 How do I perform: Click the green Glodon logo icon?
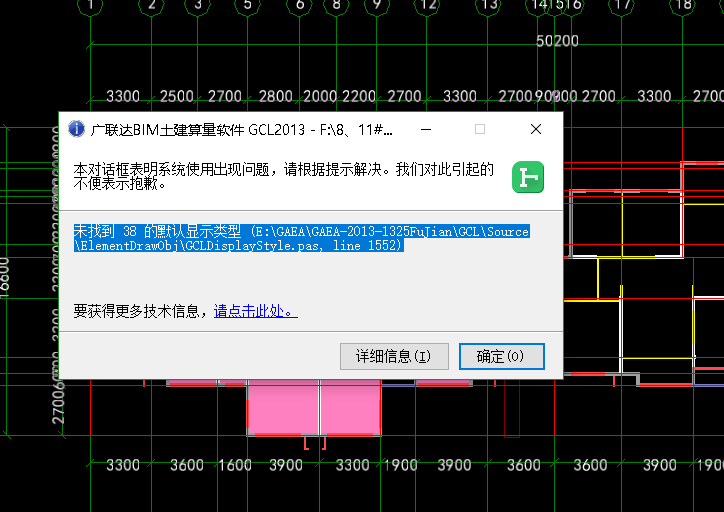pos(528,177)
